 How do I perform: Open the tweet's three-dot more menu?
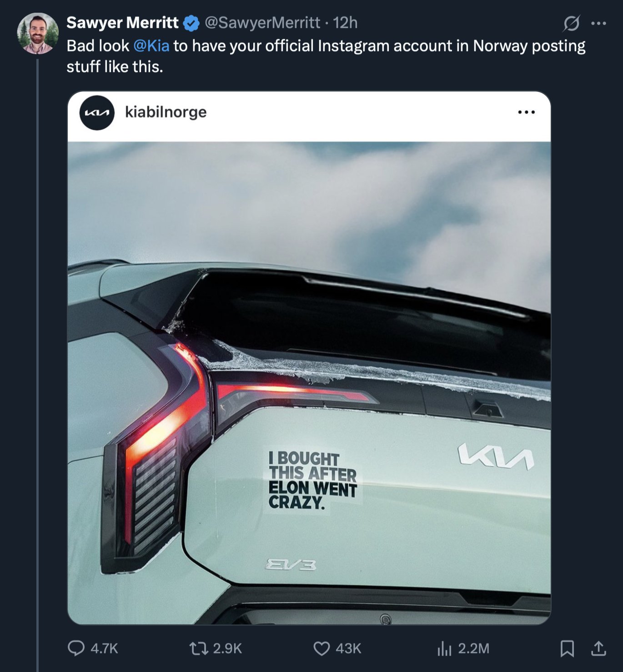point(598,23)
